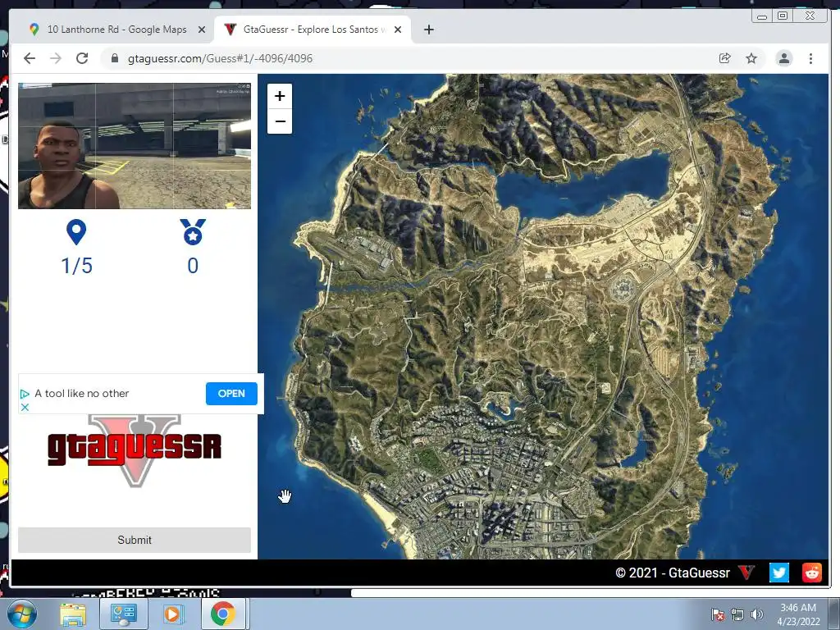The height and width of the screenshot is (630, 840).
Task: Reload the GtaGuessr page
Action: point(82,58)
